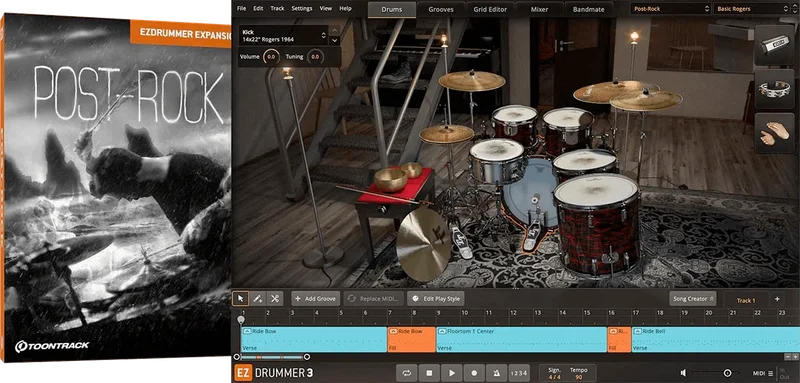Viewport: 800px width, 383px height.
Task: Switch to the Grid Editor tab
Action: tap(490, 9)
